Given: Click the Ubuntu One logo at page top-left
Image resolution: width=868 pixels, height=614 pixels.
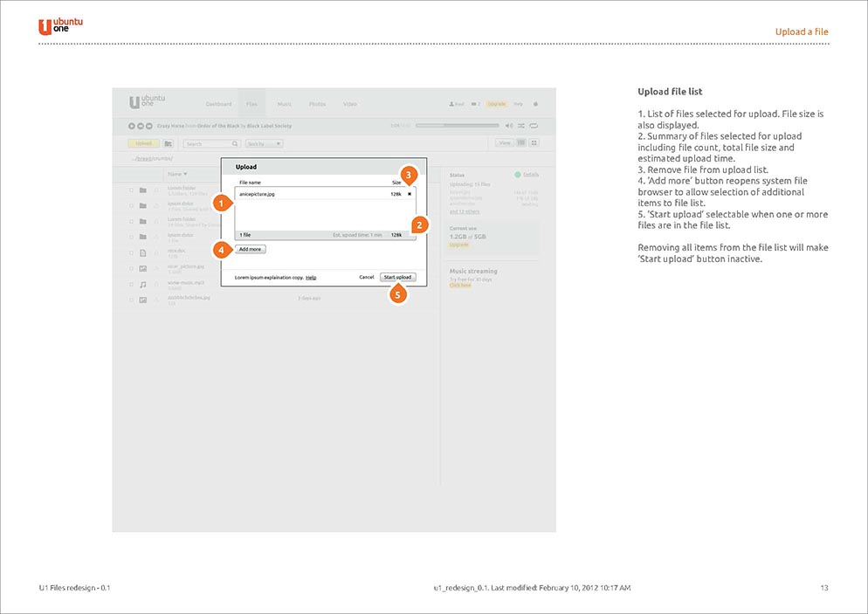Looking at the screenshot, I should (60, 26).
